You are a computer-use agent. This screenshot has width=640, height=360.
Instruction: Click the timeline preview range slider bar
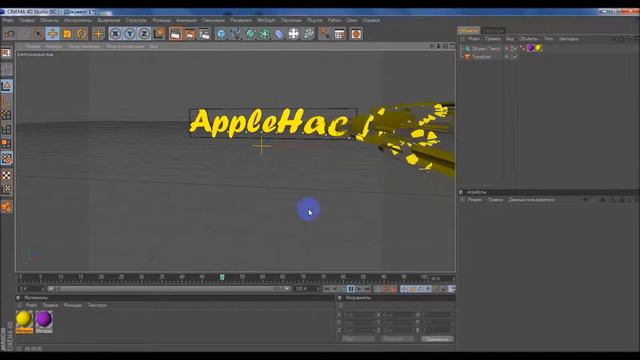(x=169, y=289)
